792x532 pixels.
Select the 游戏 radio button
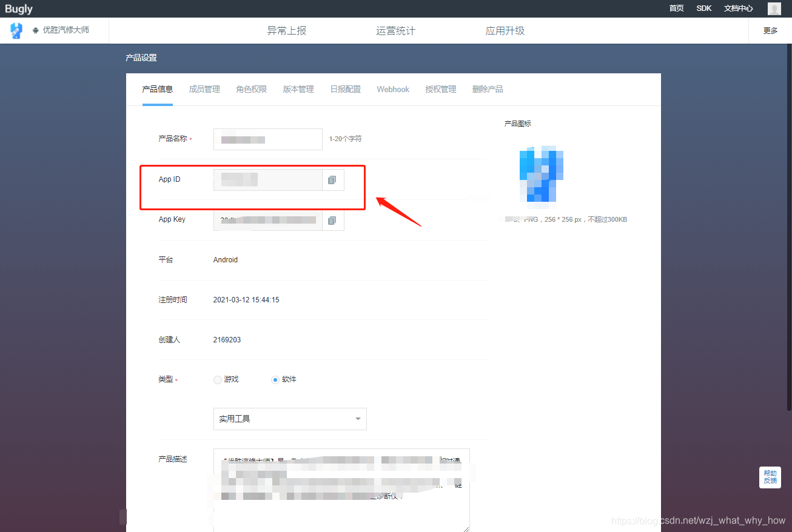click(218, 380)
